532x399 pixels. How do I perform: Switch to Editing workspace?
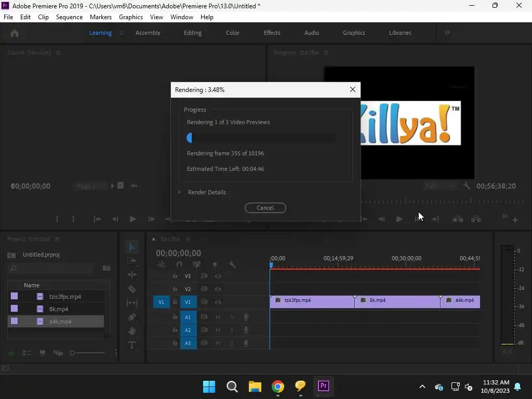pyautogui.click(x=193, y=33)
